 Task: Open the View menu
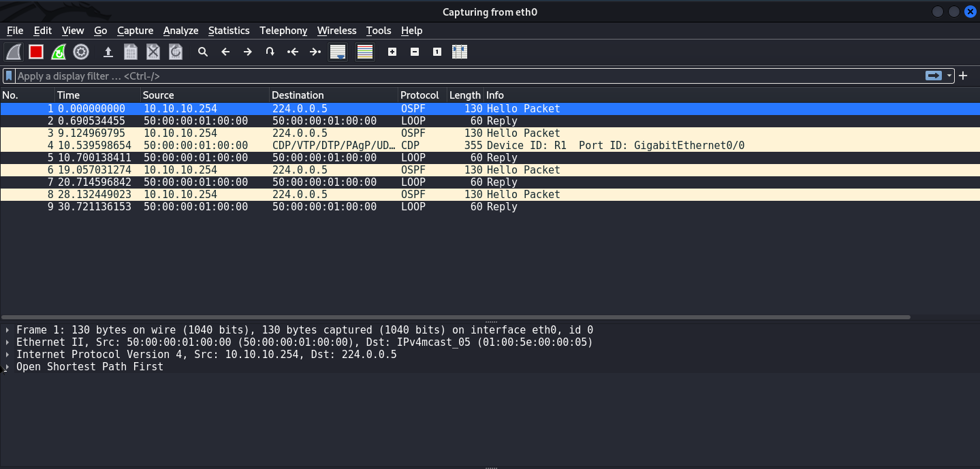(73, 31)
